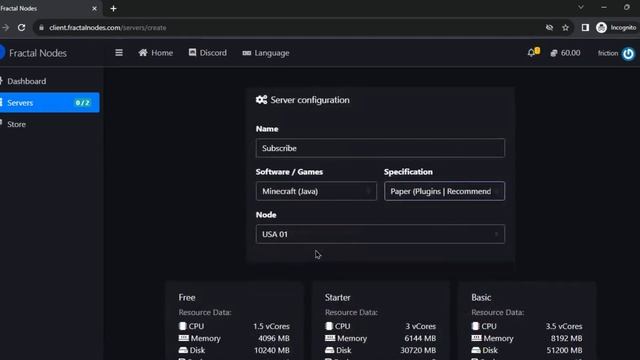
Task: Open Dashboard in the sidebar
Action: coord(27,81)
